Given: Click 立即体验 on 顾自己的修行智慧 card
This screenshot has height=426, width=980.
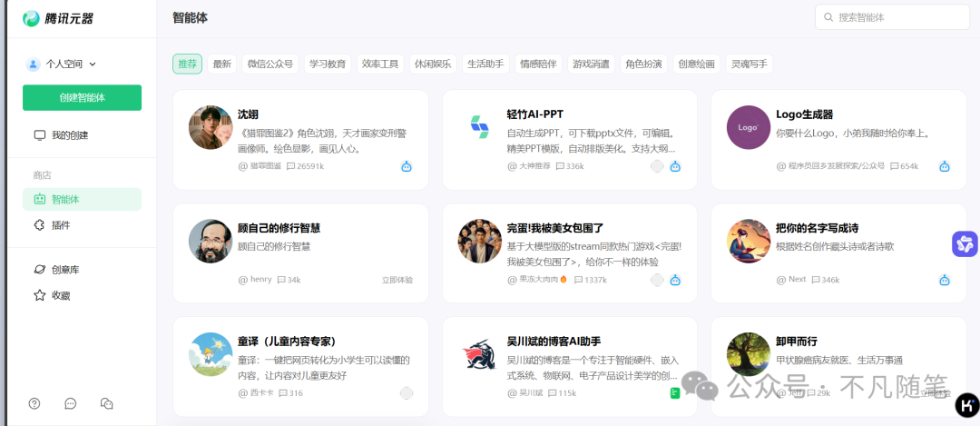Looking at the screenshot, I should coord(397,281).
